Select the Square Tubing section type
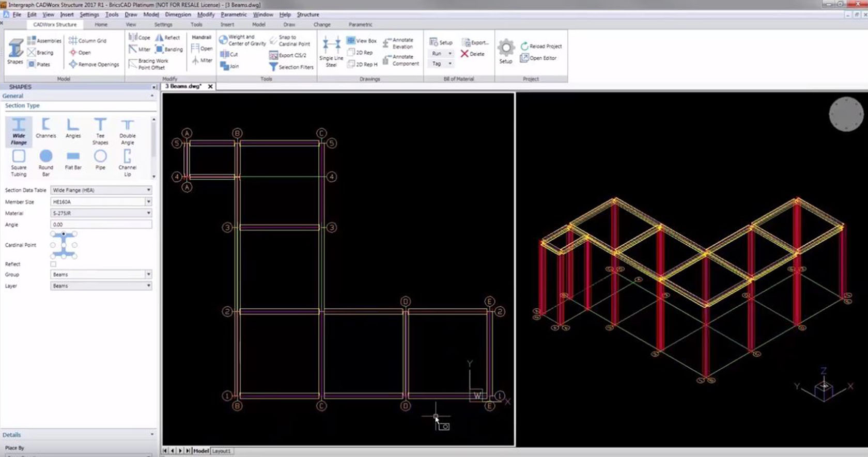 (x=19, y=163)
